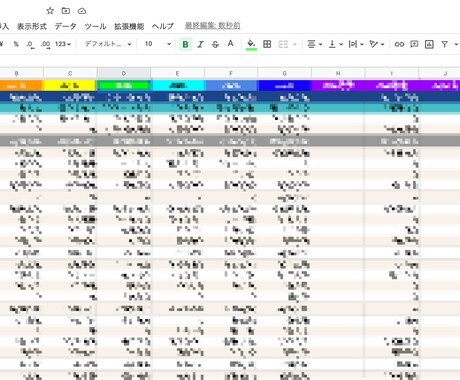Expand the merge cells options arrow
Viewport: 460px width, 380px height.
click(295, 44)
